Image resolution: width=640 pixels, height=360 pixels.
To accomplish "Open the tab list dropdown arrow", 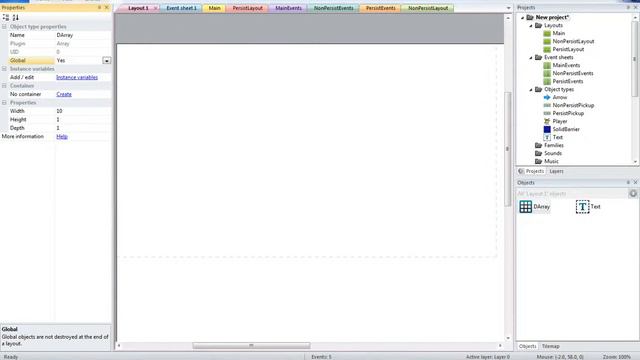I will point(508,8).
